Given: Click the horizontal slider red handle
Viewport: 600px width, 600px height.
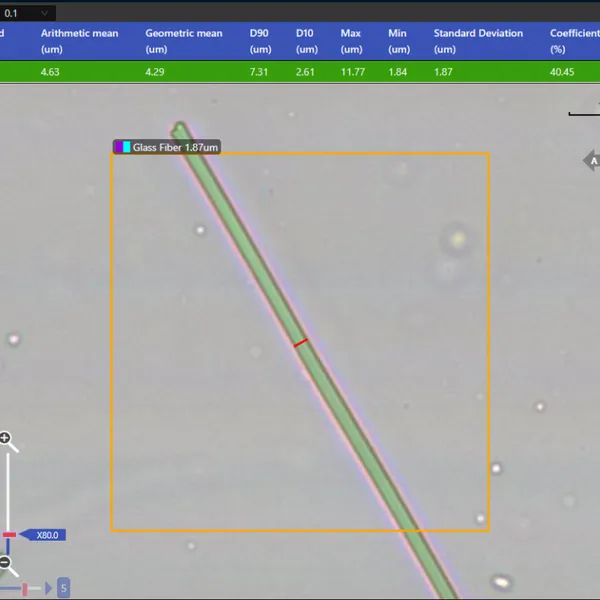Looking at the screenshot, I should point(25,589).
